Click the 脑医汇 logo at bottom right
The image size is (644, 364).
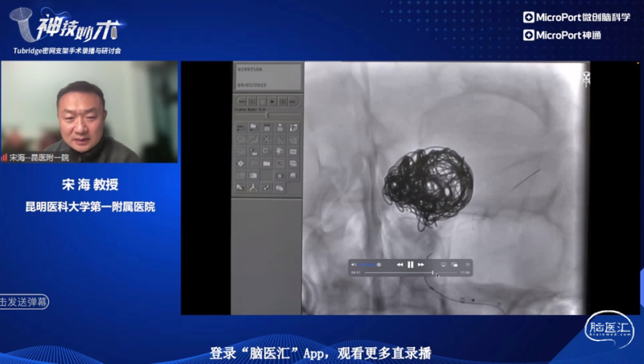click(x=609, y=330)
